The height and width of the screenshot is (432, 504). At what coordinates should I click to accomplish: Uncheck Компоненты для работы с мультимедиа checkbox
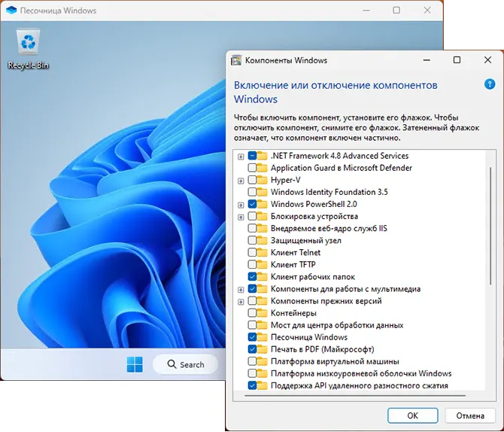pos(252,289)
